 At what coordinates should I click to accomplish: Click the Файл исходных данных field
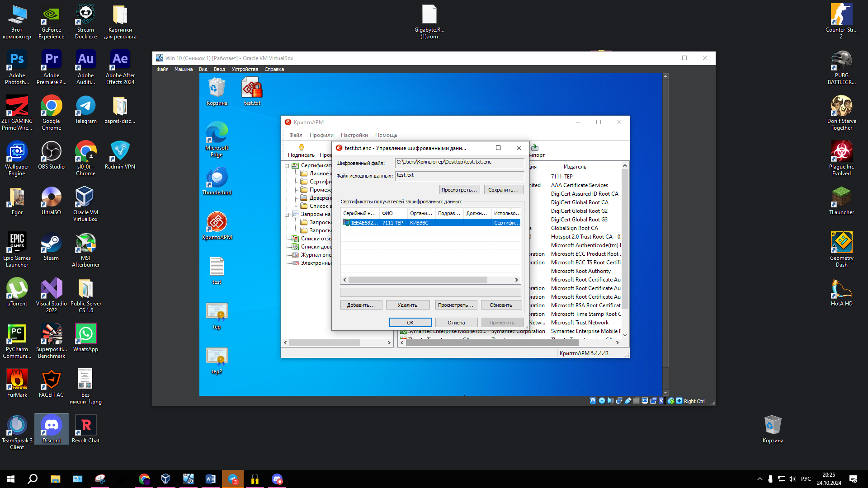point(459,175)
